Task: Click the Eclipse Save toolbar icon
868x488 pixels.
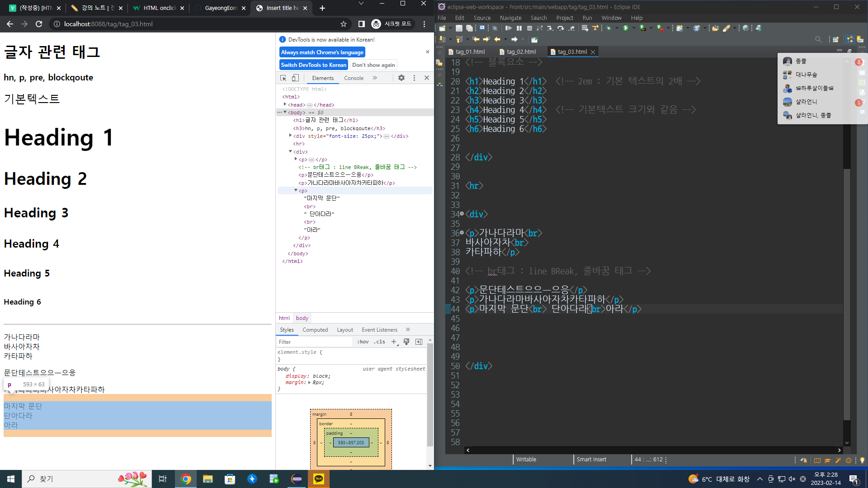Action: [x=459, y=28]
